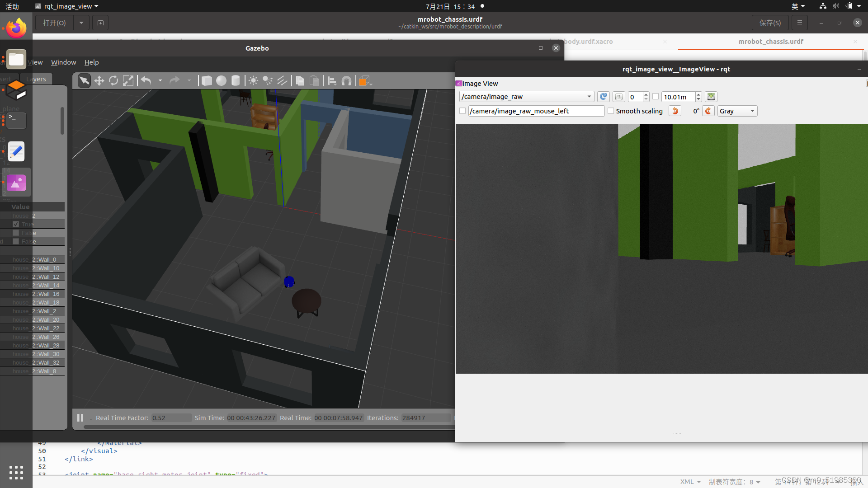Image resolution: width=868 pixels, height=488 pixels.
Task: Click the Open (打开) button in text editor
Action: point(54,23)
